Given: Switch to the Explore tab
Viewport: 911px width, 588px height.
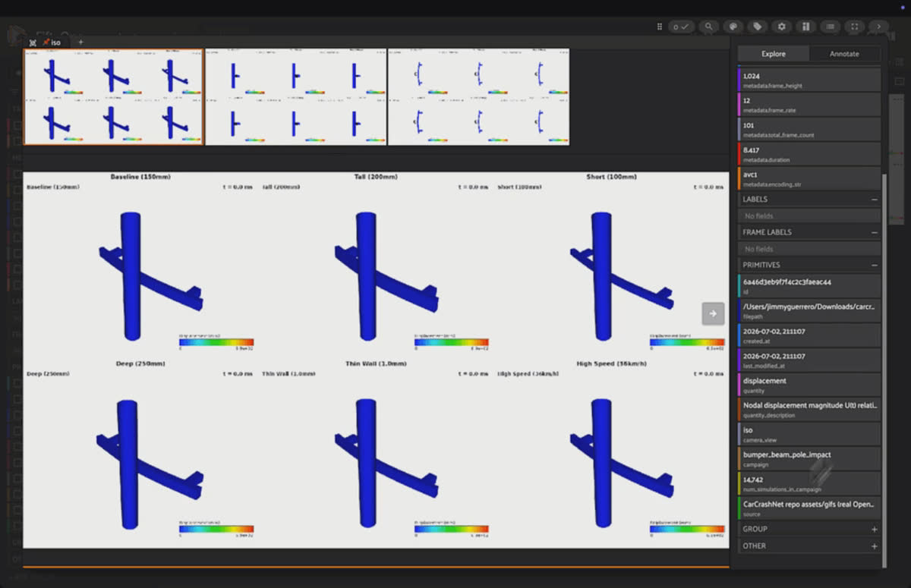Looking at the screenshot, I should 774,54.
